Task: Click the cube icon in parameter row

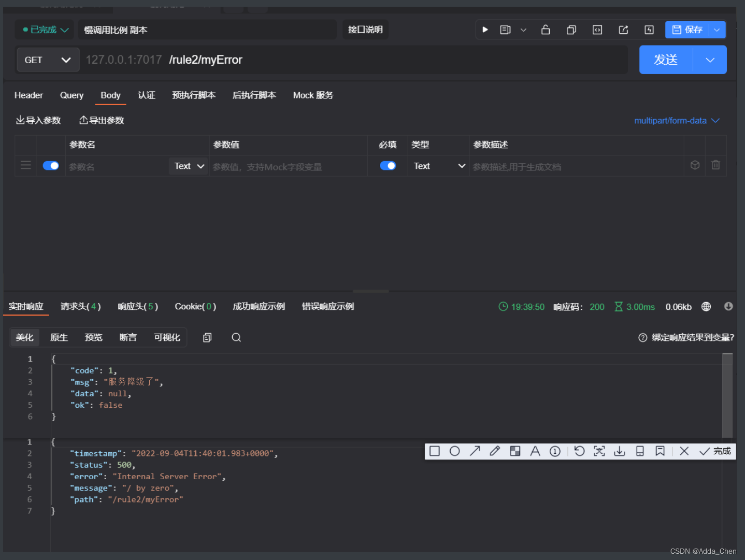Action: [695, 165]
